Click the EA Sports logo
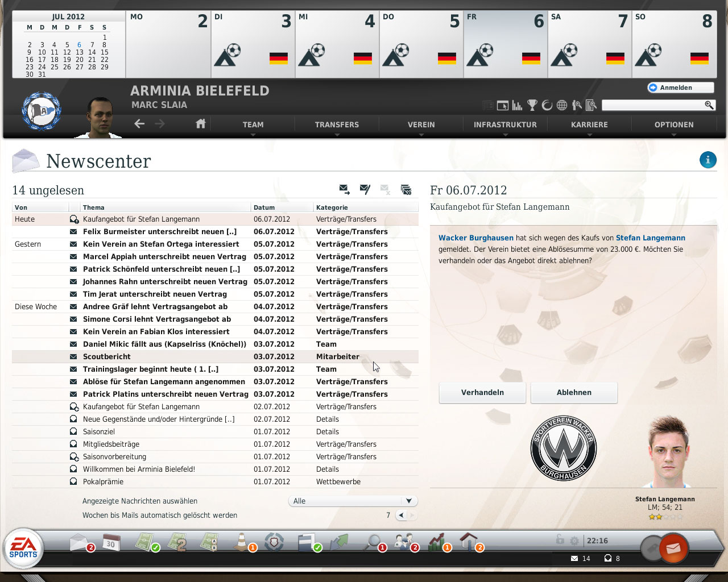This screenshot has width=728, height=582. (x=23, y=549)
